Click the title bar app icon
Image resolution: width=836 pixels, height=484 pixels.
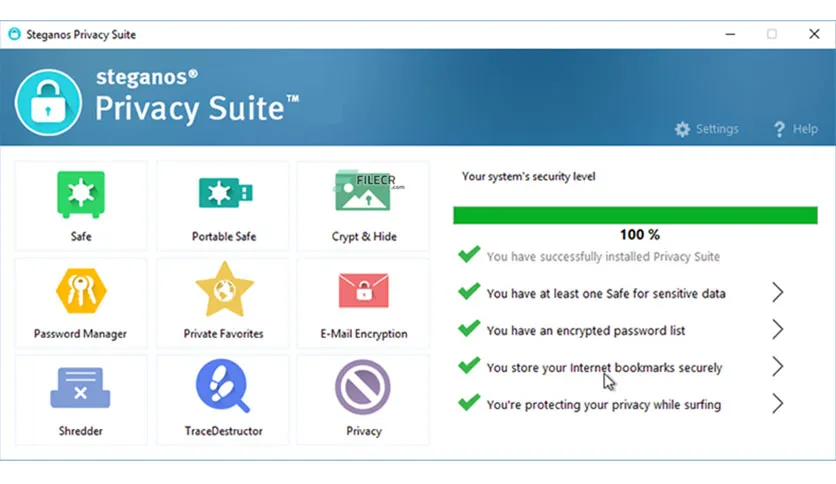(14, 34)
